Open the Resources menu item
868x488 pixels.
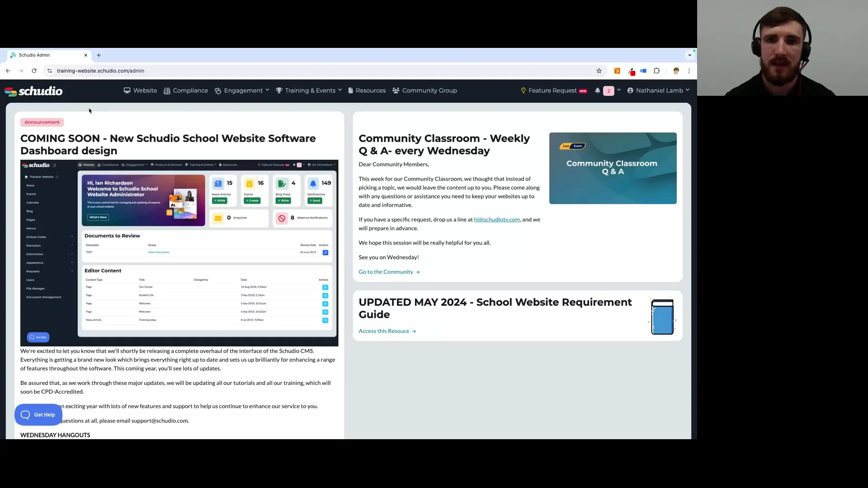pyautogui.click(x=367, y=91)
